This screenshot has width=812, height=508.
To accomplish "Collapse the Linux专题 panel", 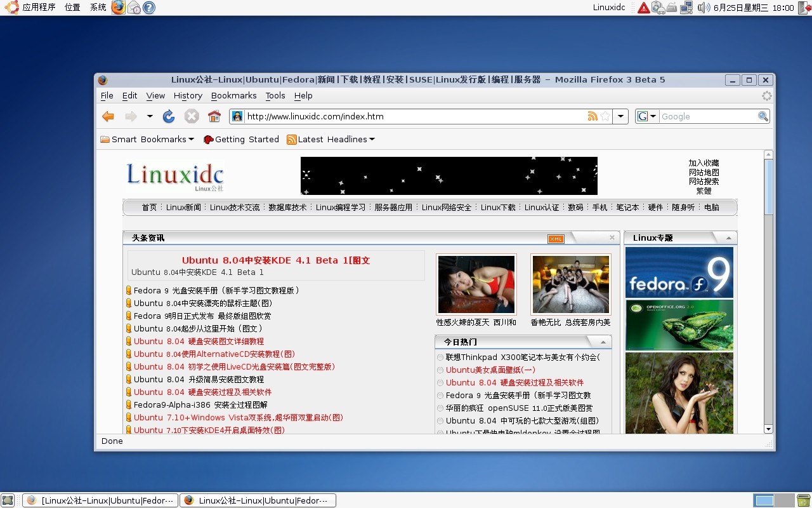I will point(728,237).
